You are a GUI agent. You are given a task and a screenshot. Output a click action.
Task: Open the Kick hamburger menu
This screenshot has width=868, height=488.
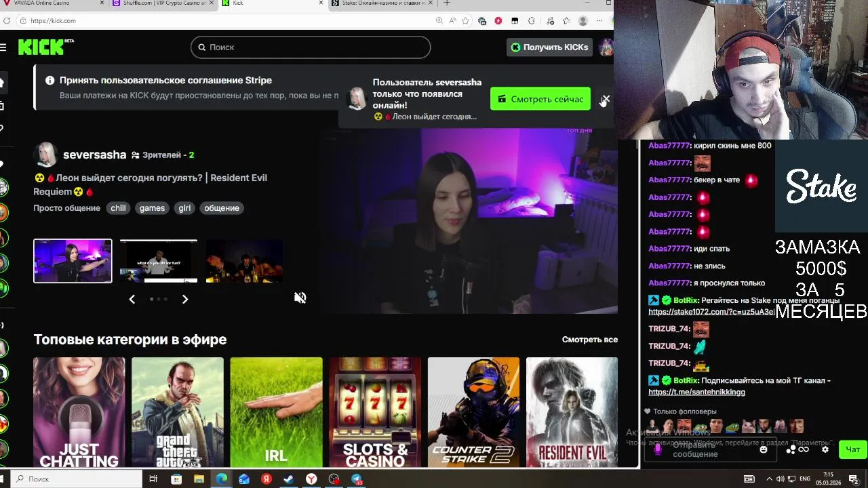[3, 47]
